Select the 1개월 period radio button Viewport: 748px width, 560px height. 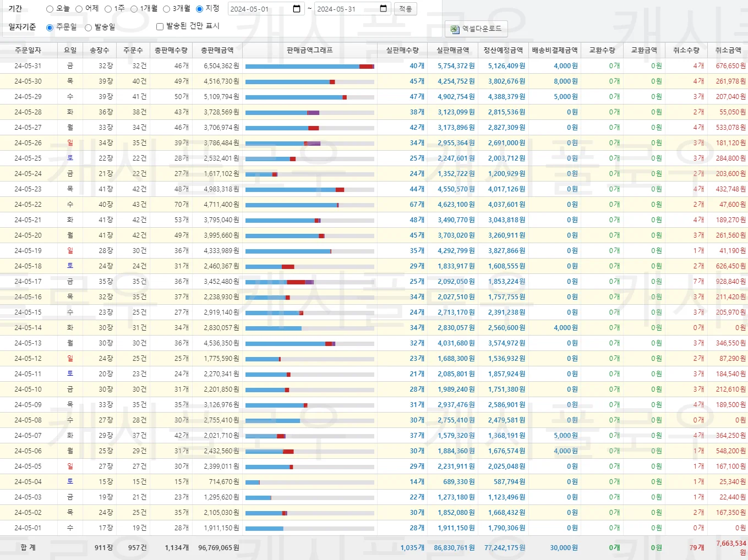134,9
